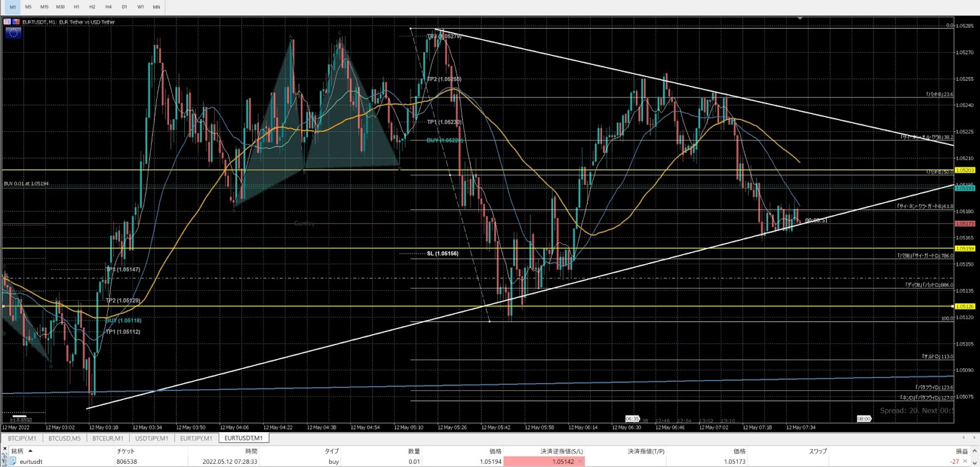This screenshot has width=980, height=467.
Task: Click the depth of market icon near chart title
Action: (16, 22)
